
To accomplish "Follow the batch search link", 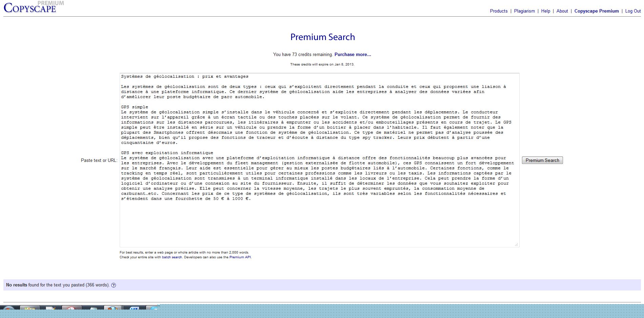I will (x=172, y=257).
